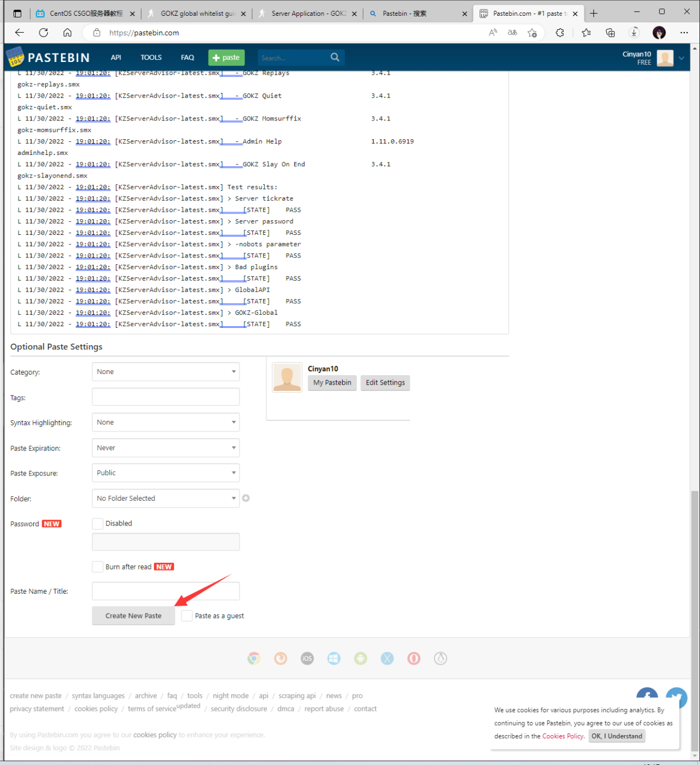Open the favorites list icon

(587, 33)
